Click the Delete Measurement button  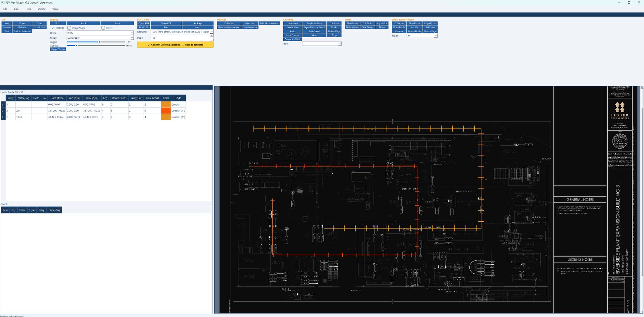pyautogui.click(x=229, y=27)
